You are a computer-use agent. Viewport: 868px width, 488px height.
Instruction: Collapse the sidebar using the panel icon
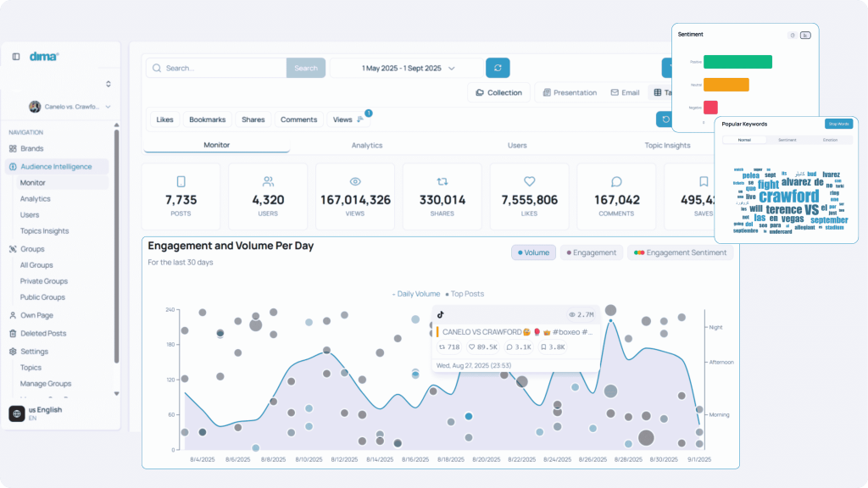pos(16,57)
